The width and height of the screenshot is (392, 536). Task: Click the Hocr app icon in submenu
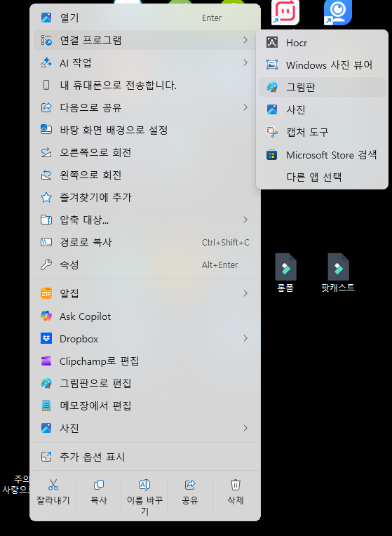coord(272,42)
